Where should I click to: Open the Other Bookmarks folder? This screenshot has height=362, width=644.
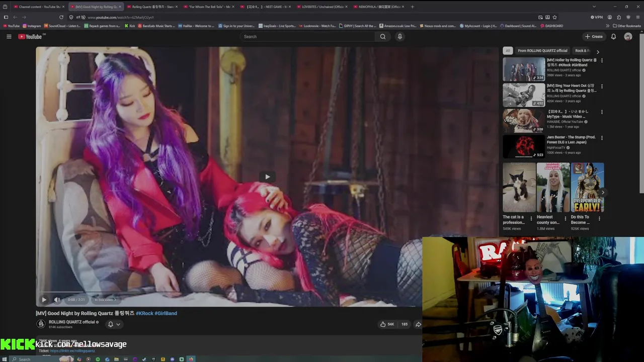(626, 26)
